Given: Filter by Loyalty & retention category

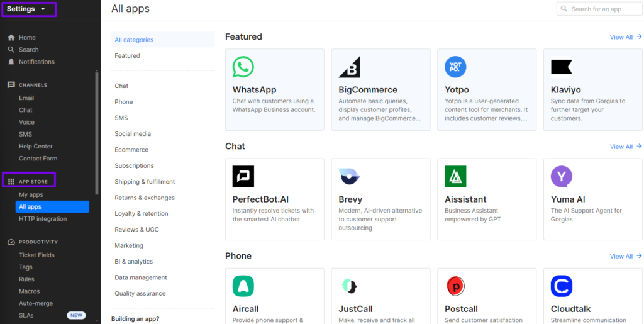Looking at the screenshot, I should pyautogui.click(x=142, y=214).
